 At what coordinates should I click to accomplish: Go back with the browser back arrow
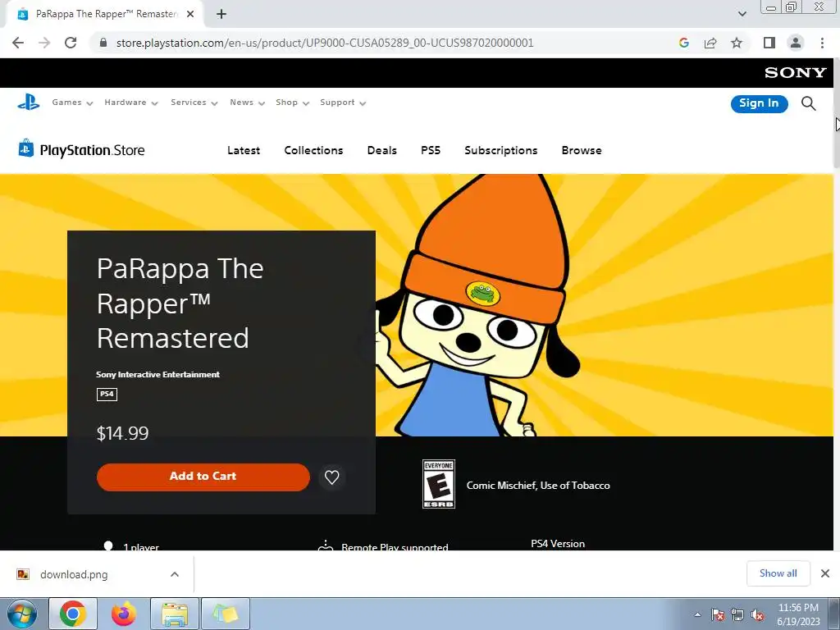(18, 43)
